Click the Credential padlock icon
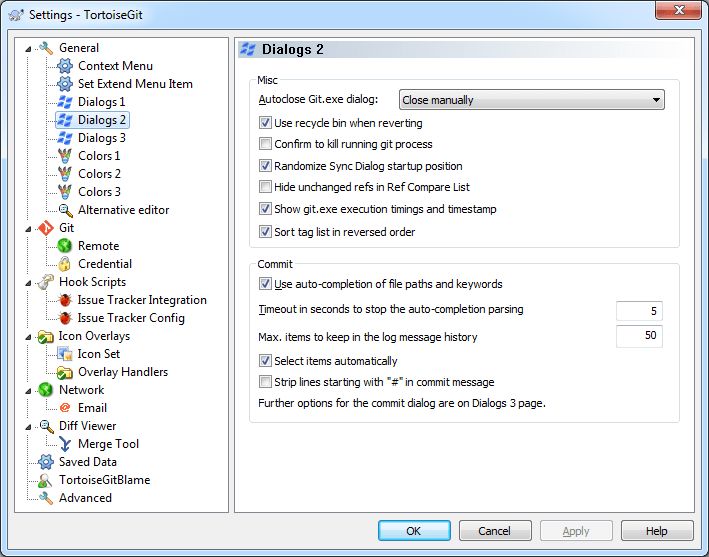709x557 pixels. tap(65, 264)
